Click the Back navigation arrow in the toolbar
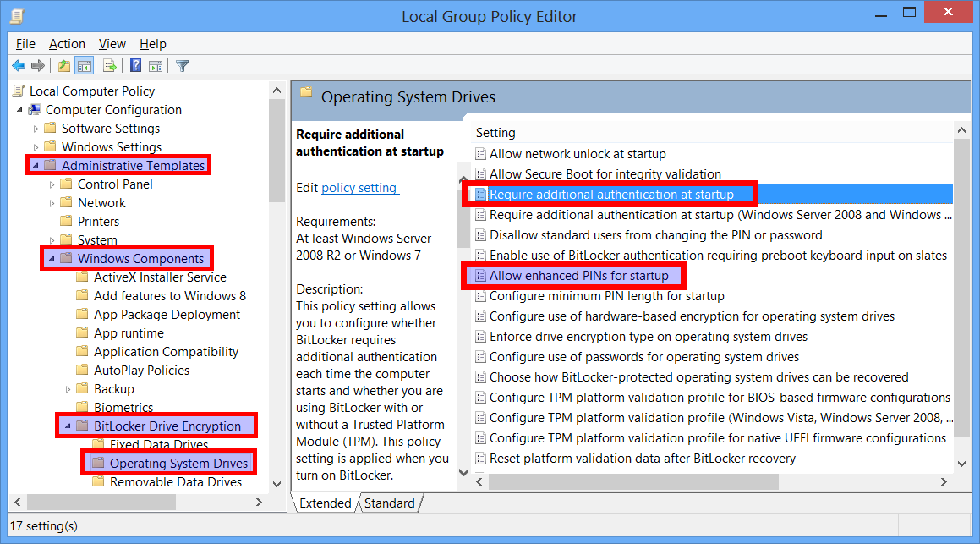 (x=19, y=65)
